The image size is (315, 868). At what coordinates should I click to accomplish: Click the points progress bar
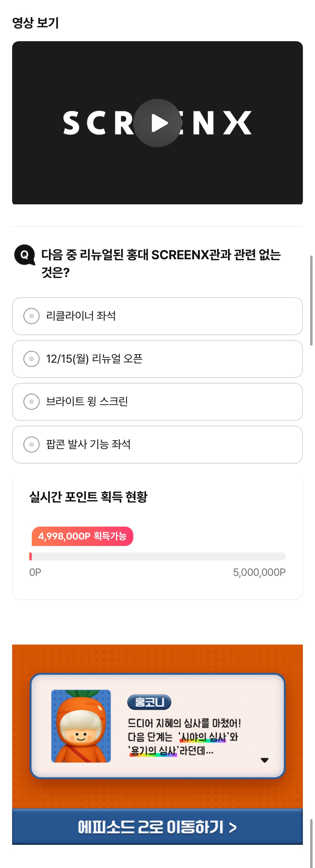coord(157,556)
